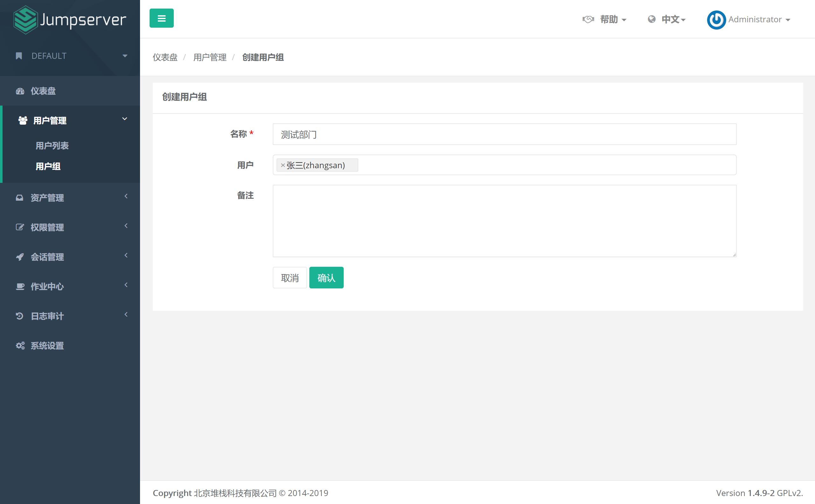Screen dimensions: 815x504
Task: Click the Version 1.4.9-2 footer text
Action: coord(759,493)
